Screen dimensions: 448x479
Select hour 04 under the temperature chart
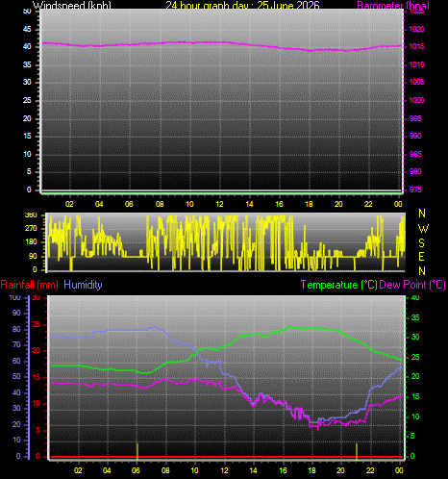[107, 470]
